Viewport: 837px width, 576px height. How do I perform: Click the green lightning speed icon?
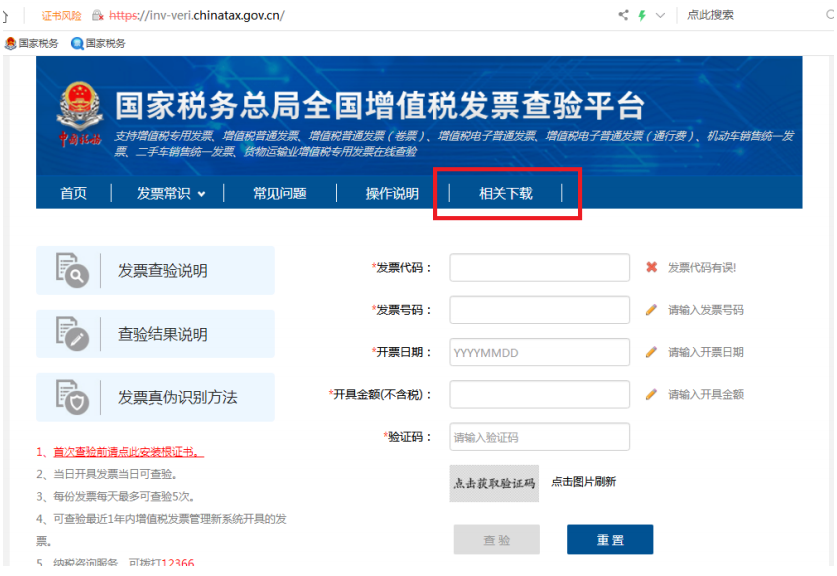coord(642,15)
